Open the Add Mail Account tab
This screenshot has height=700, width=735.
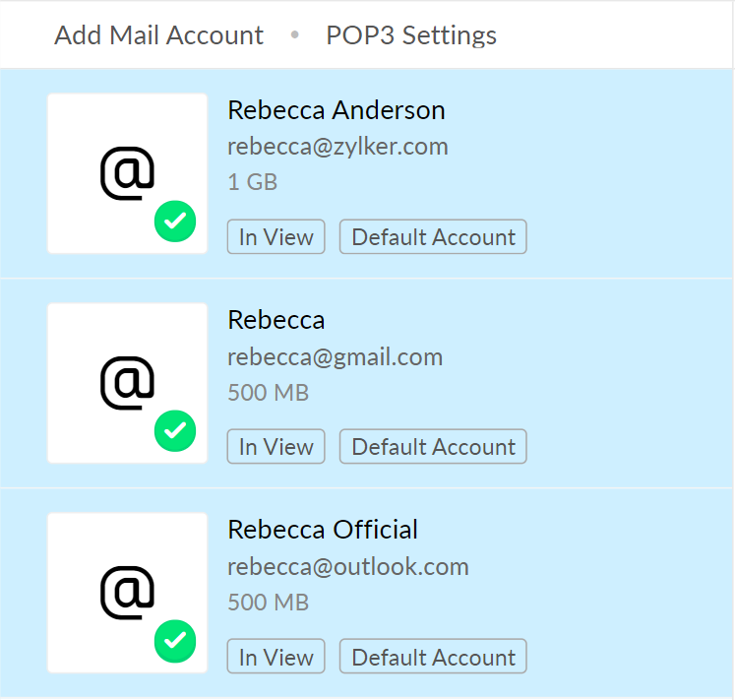(158, 35)
